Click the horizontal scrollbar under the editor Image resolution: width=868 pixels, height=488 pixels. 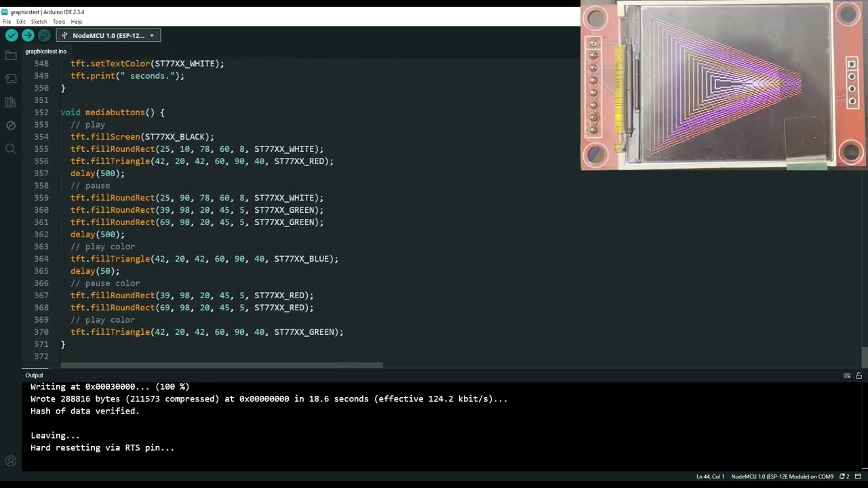pyautogui.click(x=222, y=365)
